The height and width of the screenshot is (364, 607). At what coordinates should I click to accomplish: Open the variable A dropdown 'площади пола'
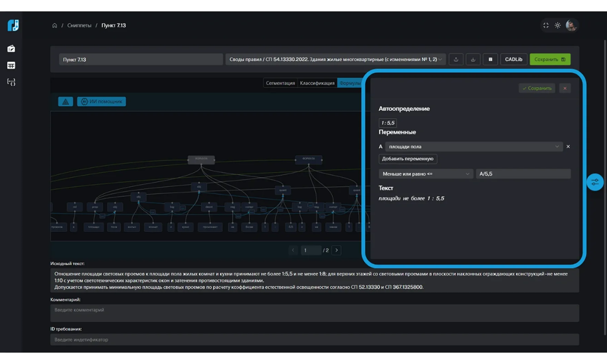[x=474, y=146]
